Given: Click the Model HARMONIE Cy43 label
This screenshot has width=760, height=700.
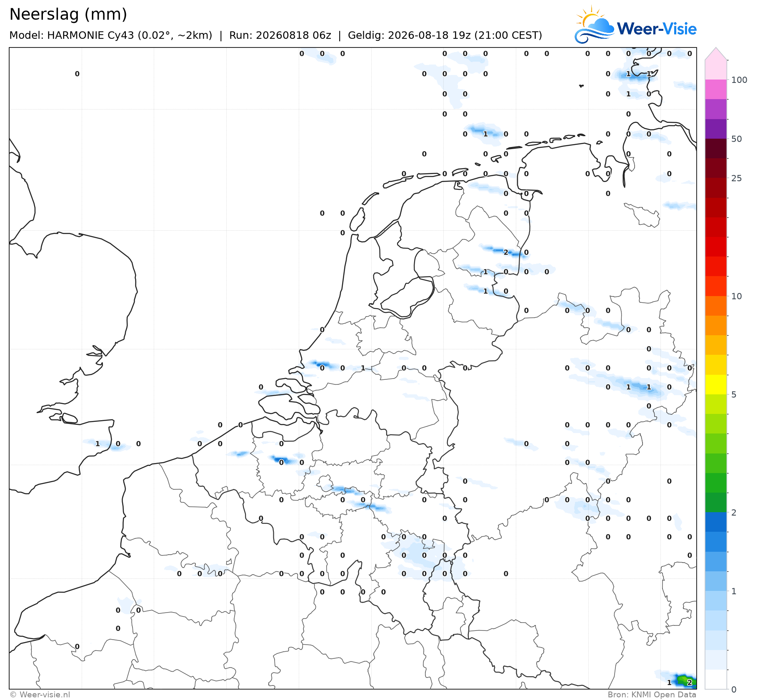Looking at the screenshot, I should click(111, 35).
